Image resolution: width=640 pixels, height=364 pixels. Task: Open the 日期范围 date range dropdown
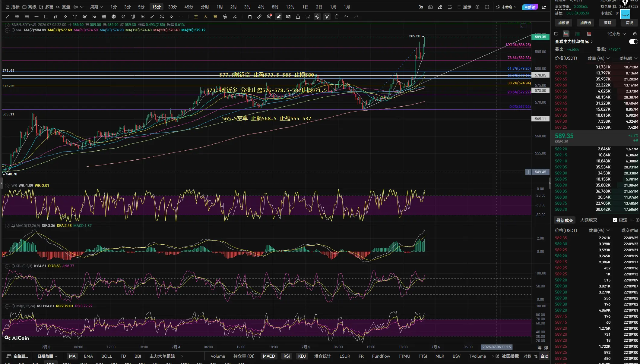(x=47, y=356)
